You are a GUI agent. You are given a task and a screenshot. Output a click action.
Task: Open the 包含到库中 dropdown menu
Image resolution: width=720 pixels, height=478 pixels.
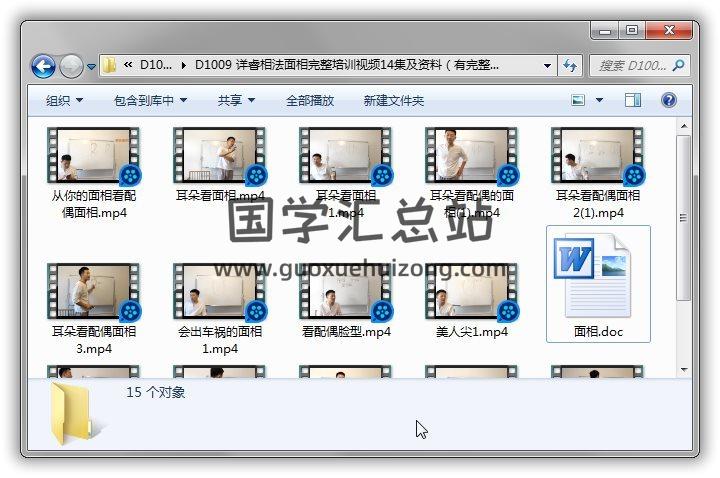coord(150,101)
